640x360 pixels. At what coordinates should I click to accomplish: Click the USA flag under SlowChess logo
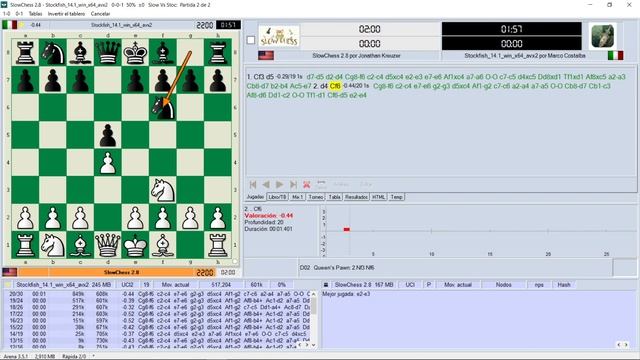[266, 55]
